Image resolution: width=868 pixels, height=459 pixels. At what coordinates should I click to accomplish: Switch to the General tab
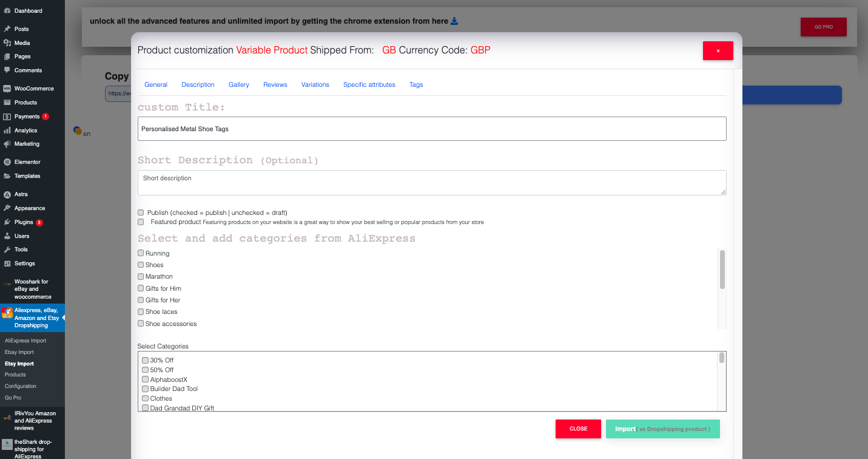tap(156, 84)
